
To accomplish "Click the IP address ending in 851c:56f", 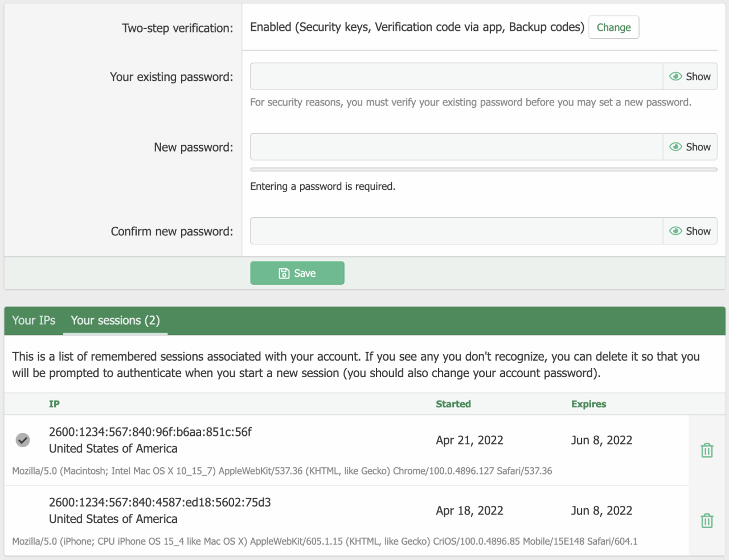I will click(x=150, y=432).
